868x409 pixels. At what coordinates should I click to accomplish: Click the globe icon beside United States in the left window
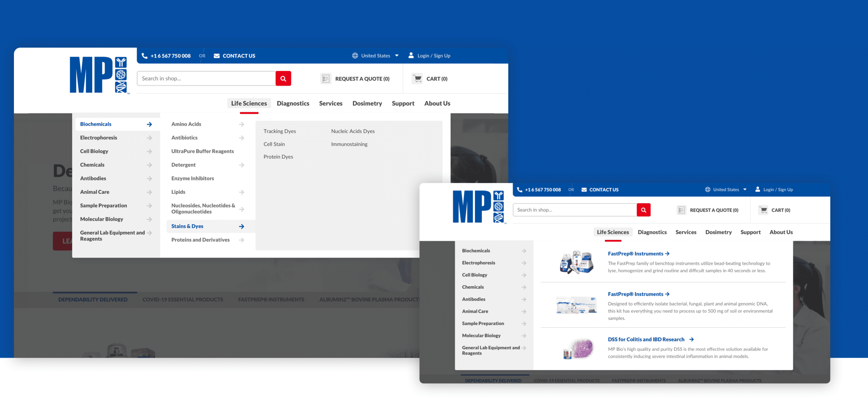(x=355, y=56)
